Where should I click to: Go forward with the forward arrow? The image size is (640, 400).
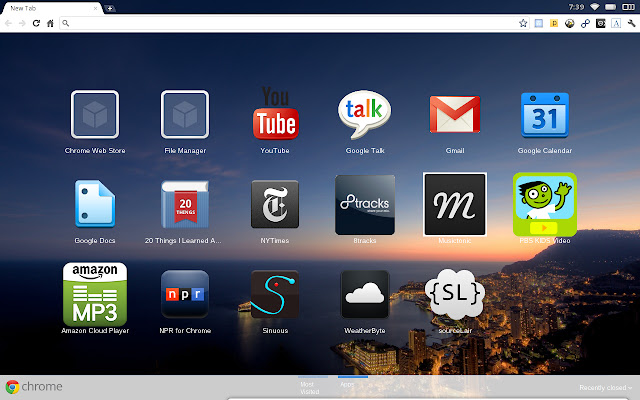pos(22,23)
